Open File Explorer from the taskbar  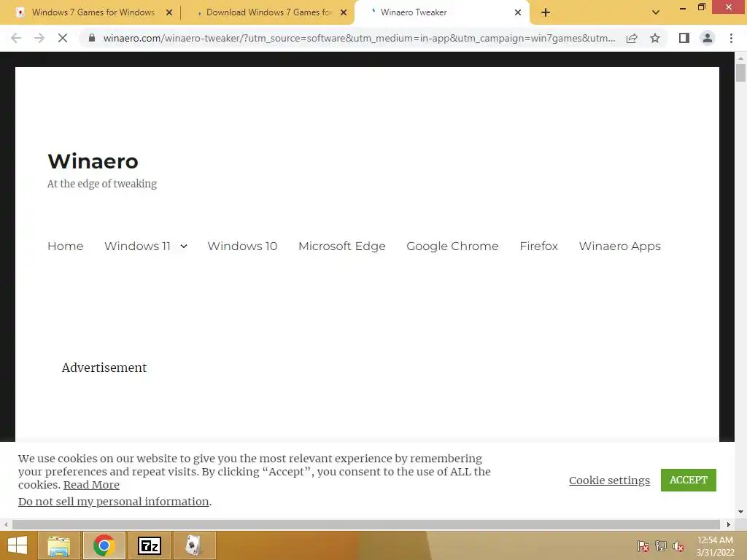(58, 545)
